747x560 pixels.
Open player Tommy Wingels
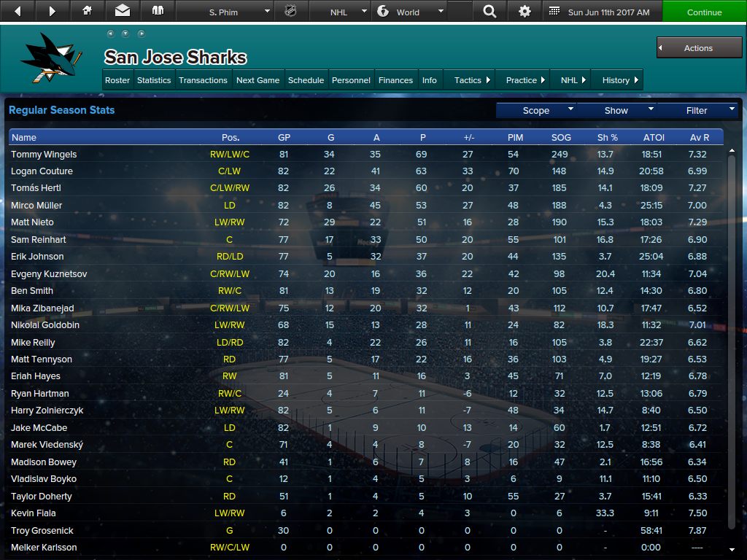pyautogui.click(x=44, y=155)
